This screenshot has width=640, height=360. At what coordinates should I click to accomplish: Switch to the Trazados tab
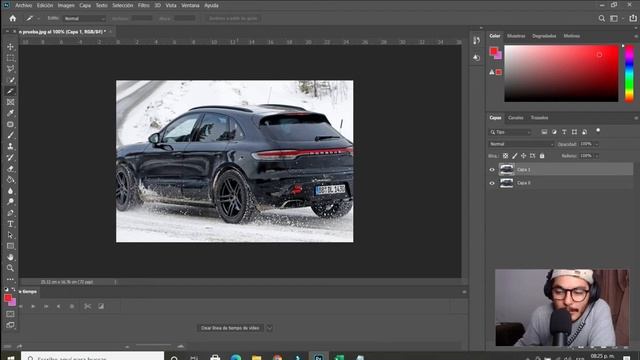point(539,118)
